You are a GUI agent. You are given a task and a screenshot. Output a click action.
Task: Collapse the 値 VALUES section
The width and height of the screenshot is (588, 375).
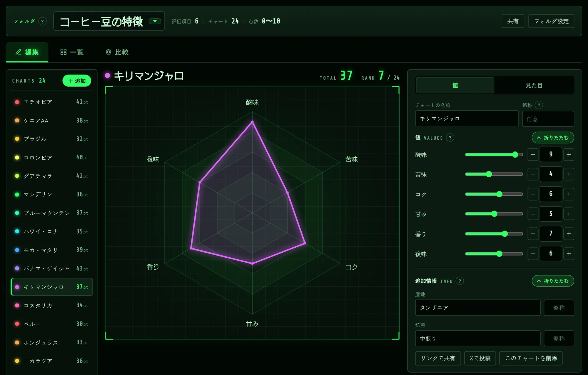553,138
